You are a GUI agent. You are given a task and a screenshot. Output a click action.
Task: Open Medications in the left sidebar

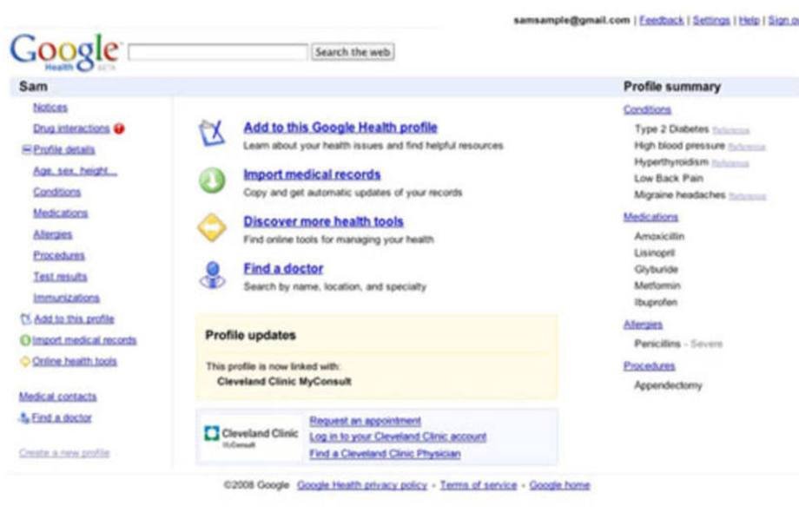pos(60,213)
